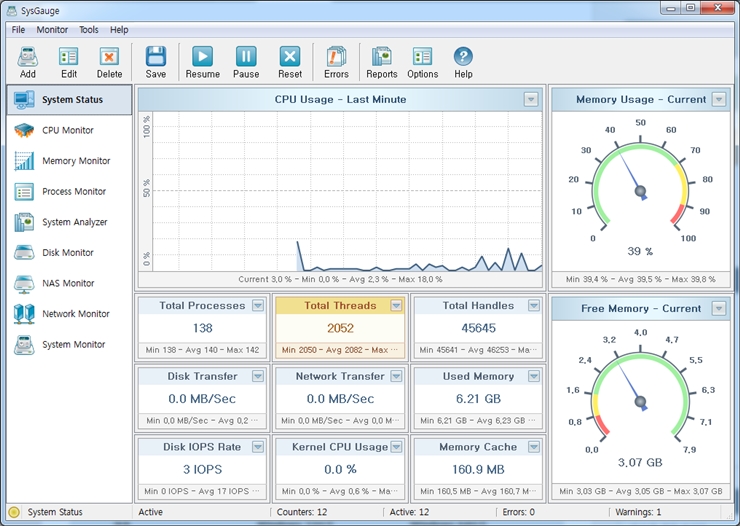740x526 pixels.
Task: Open Process Monitor from the sidebar
Action: 69,192
